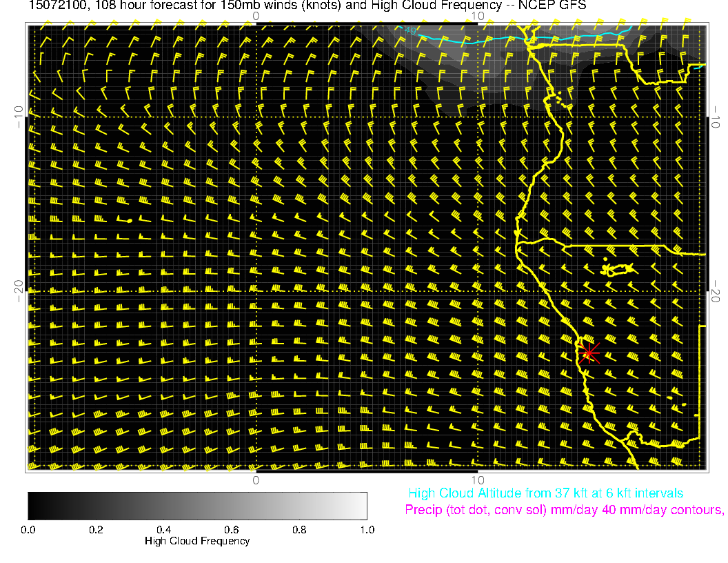Click the cyan contour label near top
Image resolution: width=728 pixels, height=563 pixels.
tap(410, 30)
